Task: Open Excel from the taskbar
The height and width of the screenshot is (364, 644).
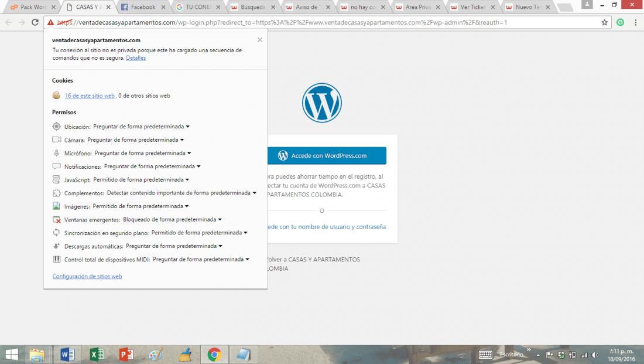Action: 97,354
